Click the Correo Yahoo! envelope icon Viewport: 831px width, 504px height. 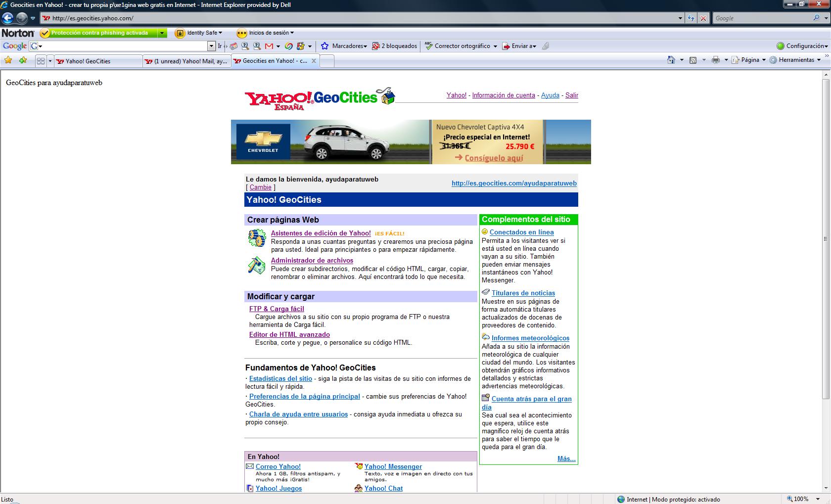pyautogui.click(x=250, y=466)
